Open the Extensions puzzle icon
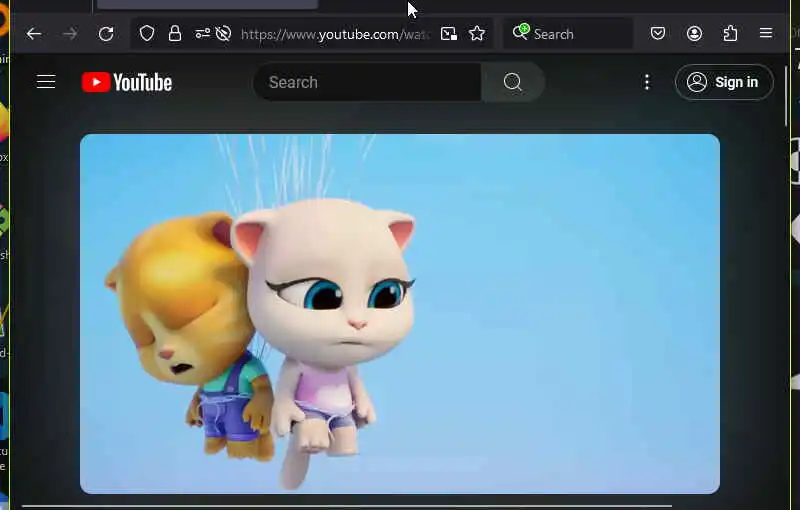 (x=730, y=34)
